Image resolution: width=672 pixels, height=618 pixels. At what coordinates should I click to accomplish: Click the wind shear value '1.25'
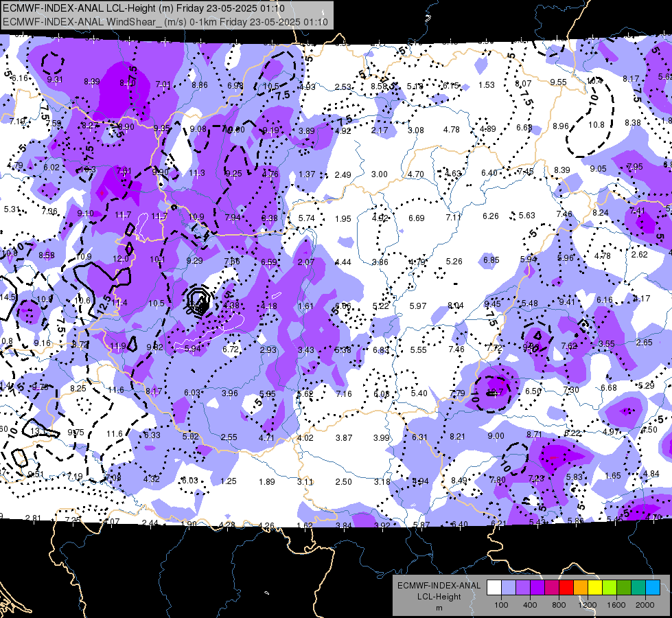pos(229,481)
